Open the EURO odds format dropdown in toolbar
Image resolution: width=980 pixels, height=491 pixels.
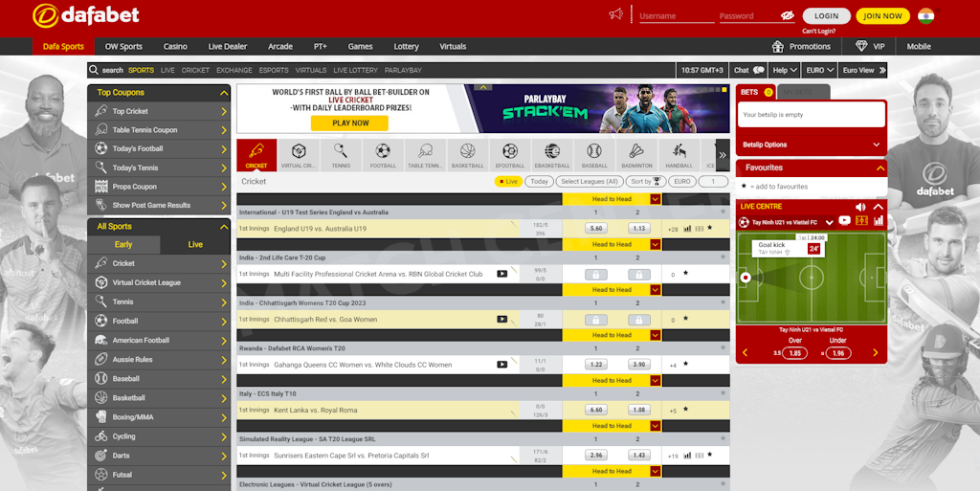click(819, 70)
